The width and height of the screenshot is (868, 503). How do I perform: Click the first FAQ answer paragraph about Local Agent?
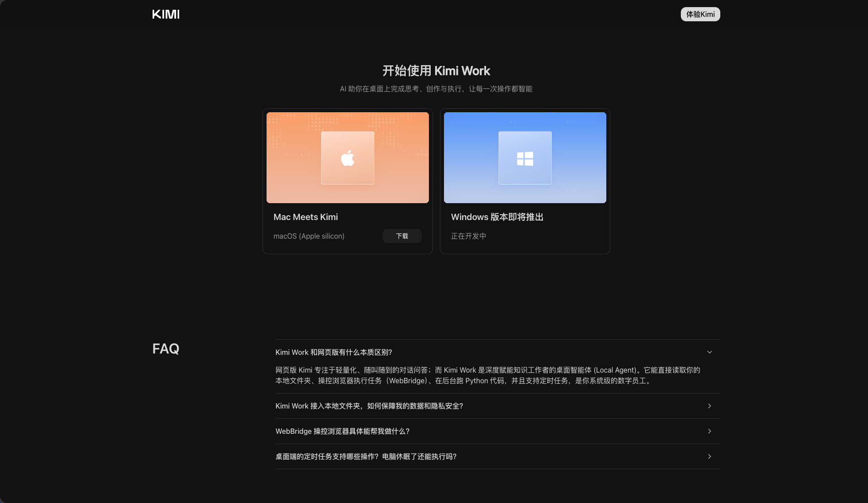pos(488,375)
